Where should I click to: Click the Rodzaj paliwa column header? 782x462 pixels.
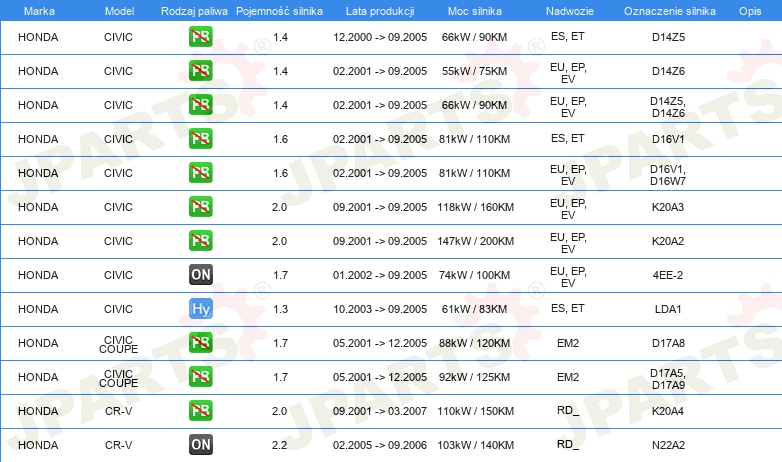point(194,11)
